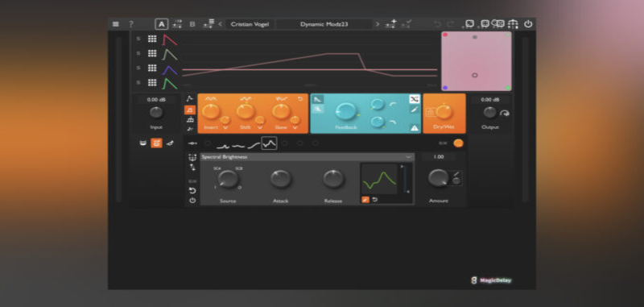
Task: Toggle the modulator power icon at bottom left
Action: (x=192, y=201)
